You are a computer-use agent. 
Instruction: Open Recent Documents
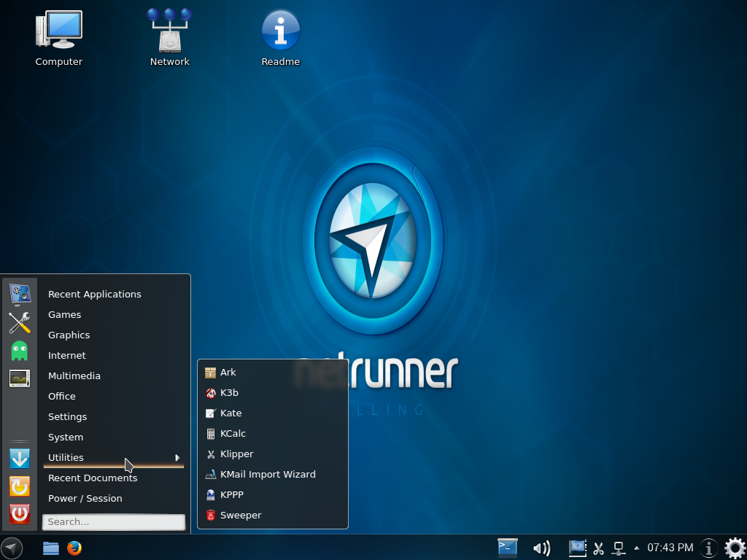[x=93, y=478]
